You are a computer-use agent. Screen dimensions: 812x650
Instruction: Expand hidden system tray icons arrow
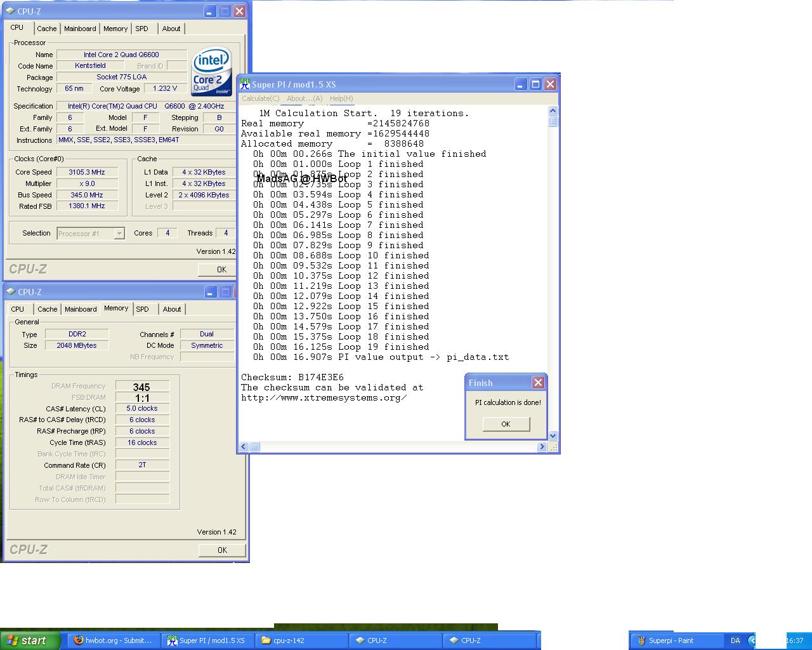click(752, 640)
